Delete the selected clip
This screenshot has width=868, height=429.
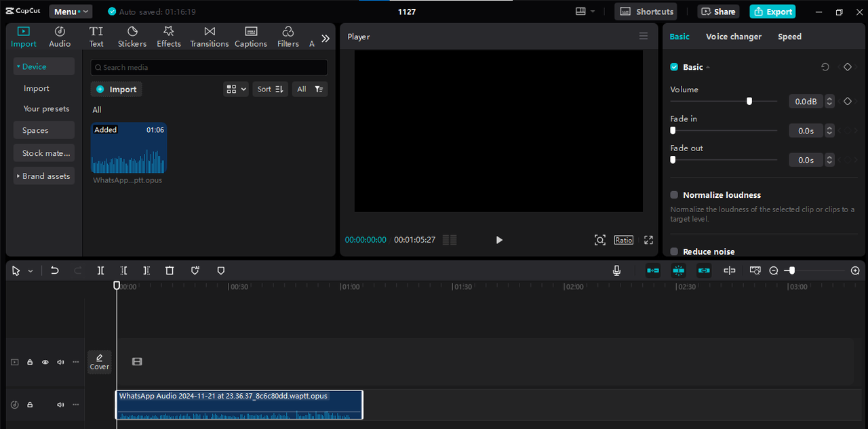click(170, 270)
